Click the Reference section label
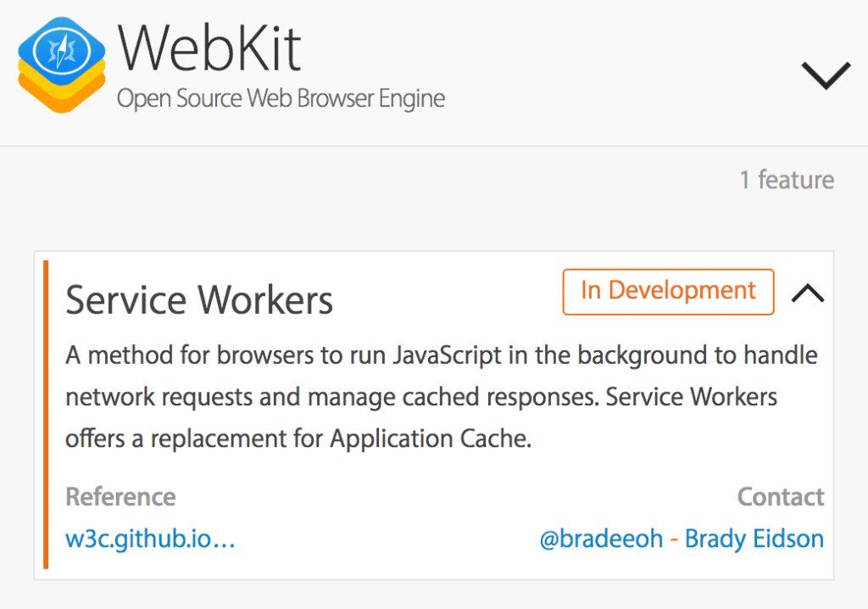Image resolution: width=868 pixels, height=609 pixels. 120,496
